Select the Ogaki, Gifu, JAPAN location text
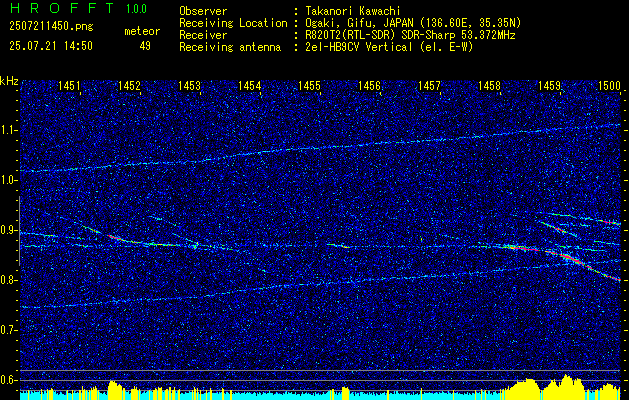 (412, 23)
